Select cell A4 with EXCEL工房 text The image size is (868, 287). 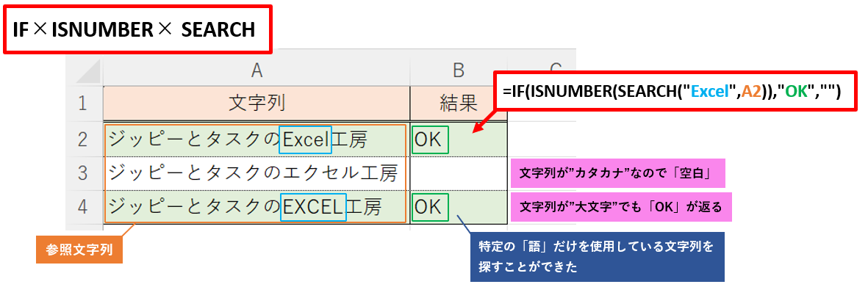pos(257,208)
